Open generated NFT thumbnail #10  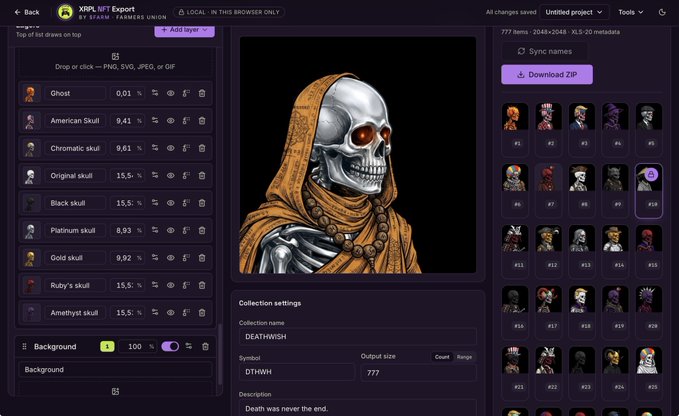[649, 190]
